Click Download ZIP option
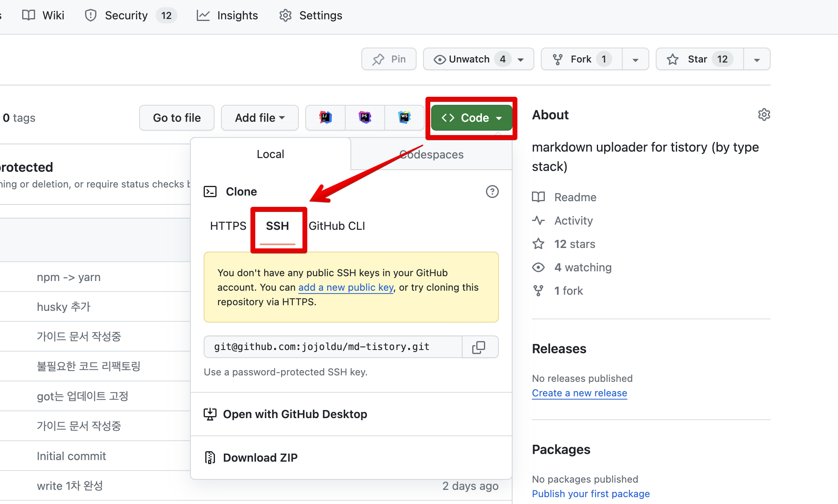838x504 pixels. coord(260,458)
